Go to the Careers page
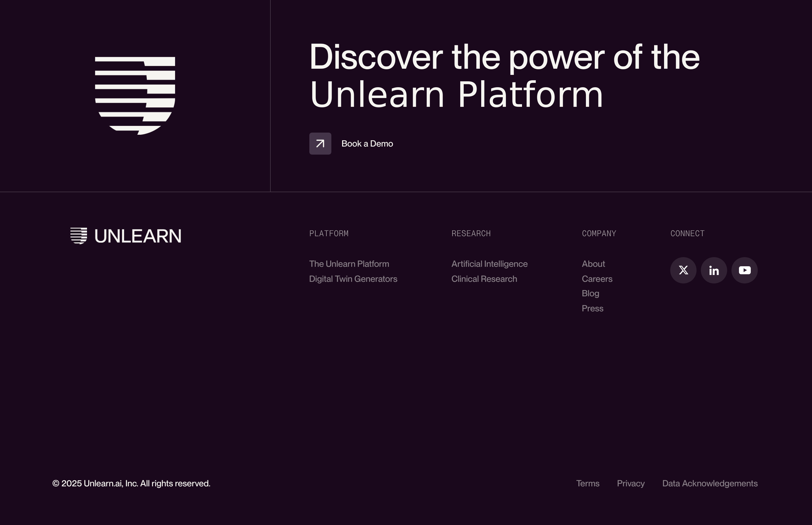This screenshot has width=812, height=525. click(597, 279)
